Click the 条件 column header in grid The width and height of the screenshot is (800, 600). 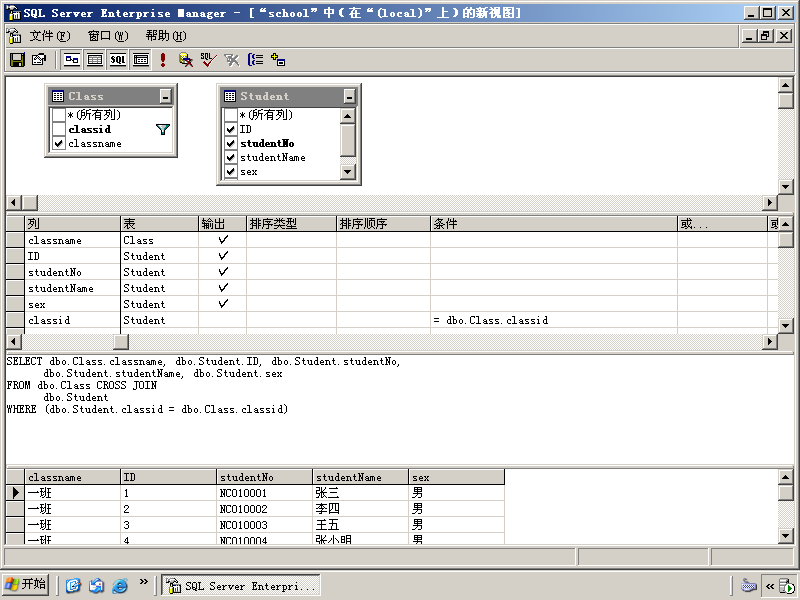(554, 223)
